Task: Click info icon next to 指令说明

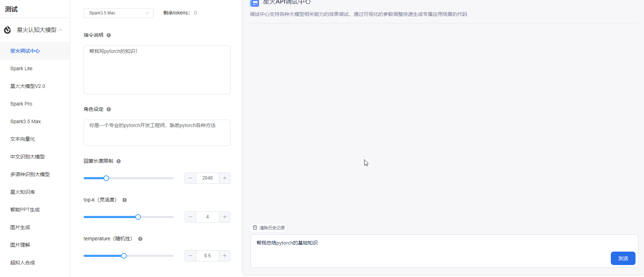Action: (109, 35)
